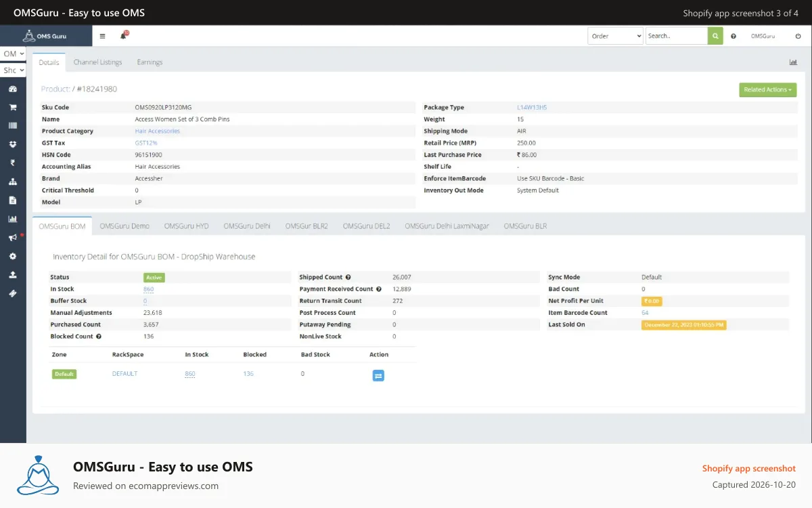This screenshot has width=812, height=508.
Task: Switch to the Channel Listings tab
Action: point(98,62)
